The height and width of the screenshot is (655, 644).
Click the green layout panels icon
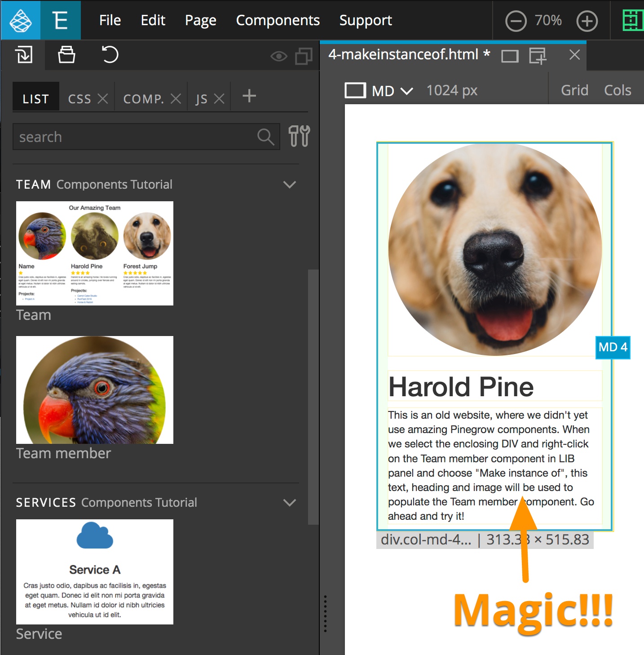tap(633, 20)
